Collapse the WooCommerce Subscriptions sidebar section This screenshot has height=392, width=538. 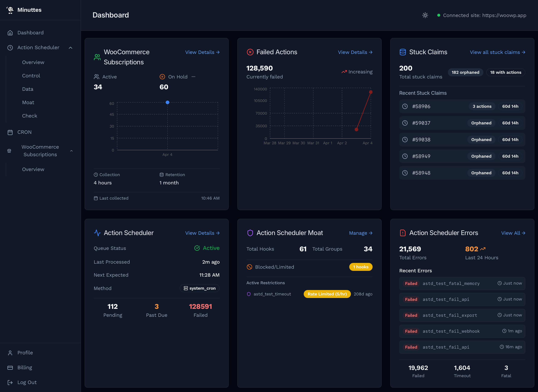point(72,151)
